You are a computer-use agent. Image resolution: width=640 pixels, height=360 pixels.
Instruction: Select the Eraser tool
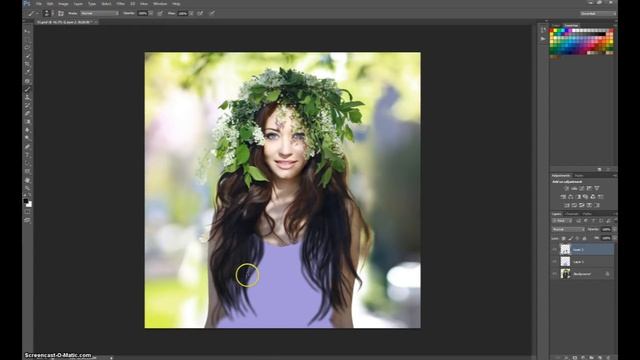click(x=27, y=113)
